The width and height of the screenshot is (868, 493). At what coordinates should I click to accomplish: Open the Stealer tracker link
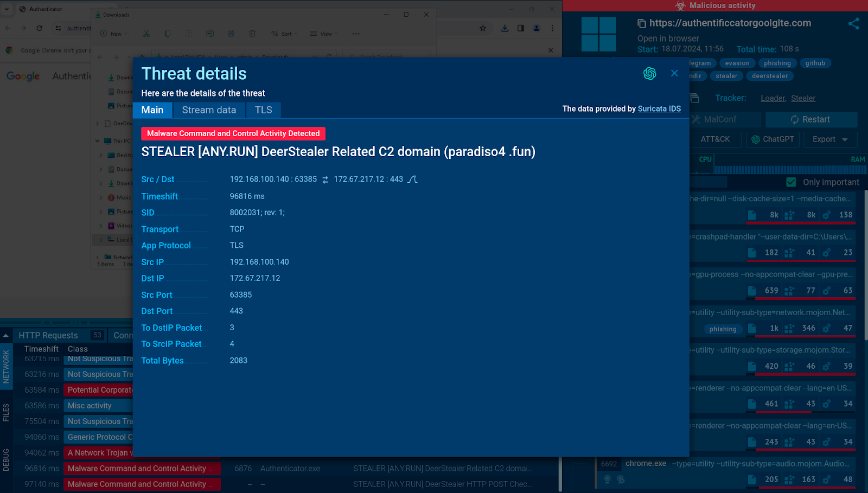tap(803, 98)
